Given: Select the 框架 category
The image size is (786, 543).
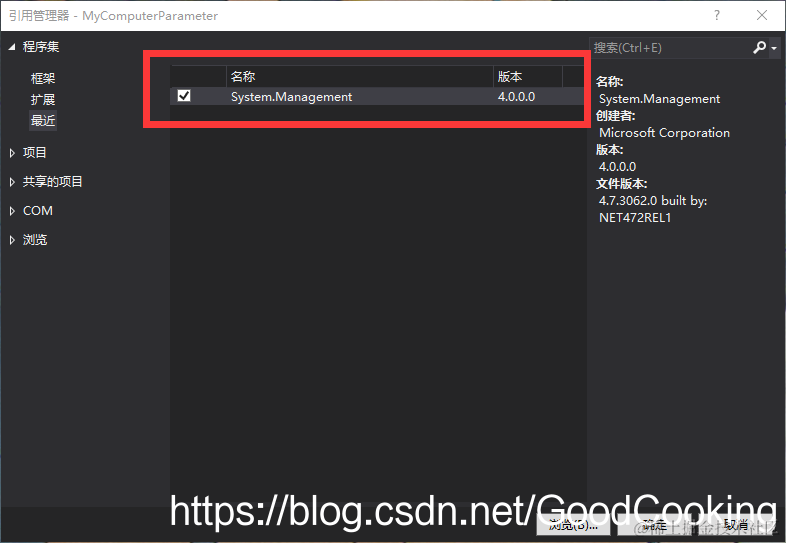Looking at the screenshot, I should [43, 78].
